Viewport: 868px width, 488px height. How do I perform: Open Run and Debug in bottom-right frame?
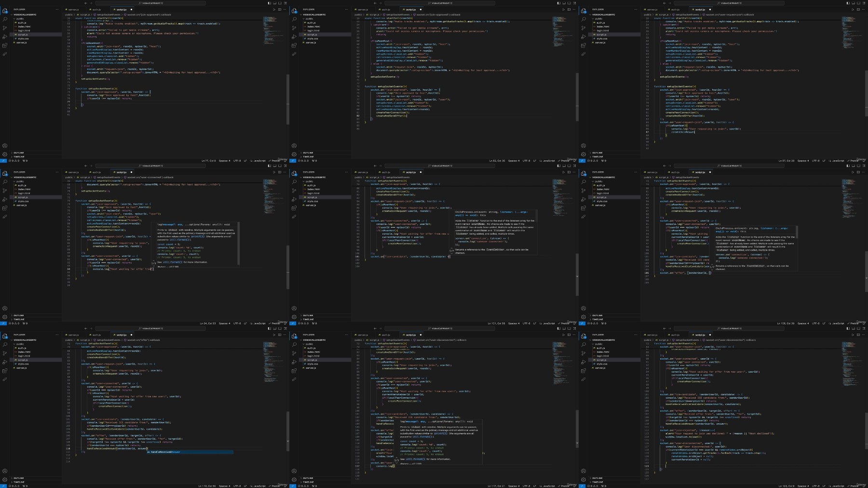[583, 362]
